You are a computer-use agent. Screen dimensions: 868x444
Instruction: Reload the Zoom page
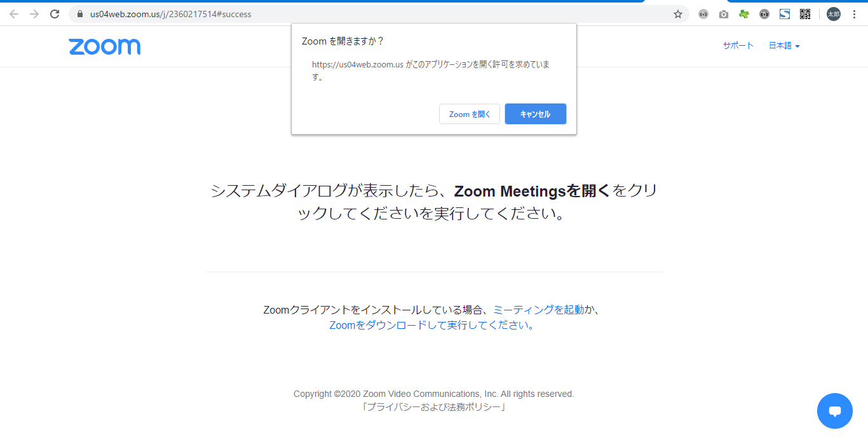pos(55,14)
